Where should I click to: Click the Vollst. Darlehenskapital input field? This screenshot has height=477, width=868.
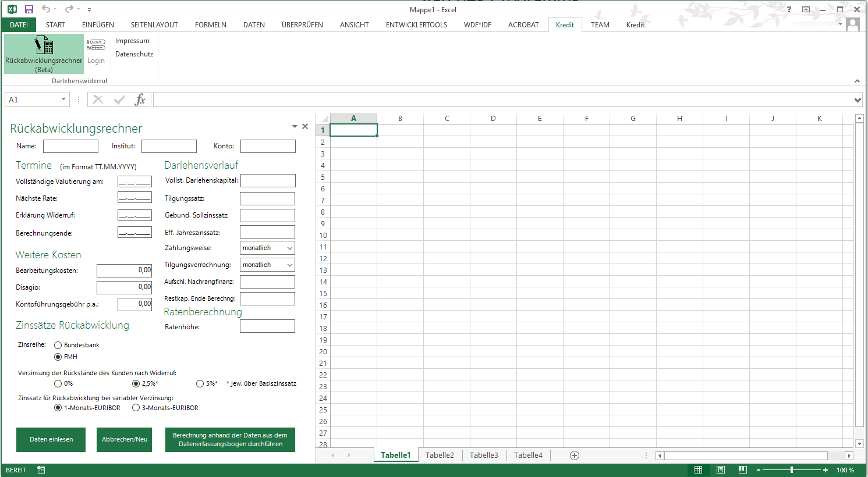pyautogui.click(x=268, y=180)
